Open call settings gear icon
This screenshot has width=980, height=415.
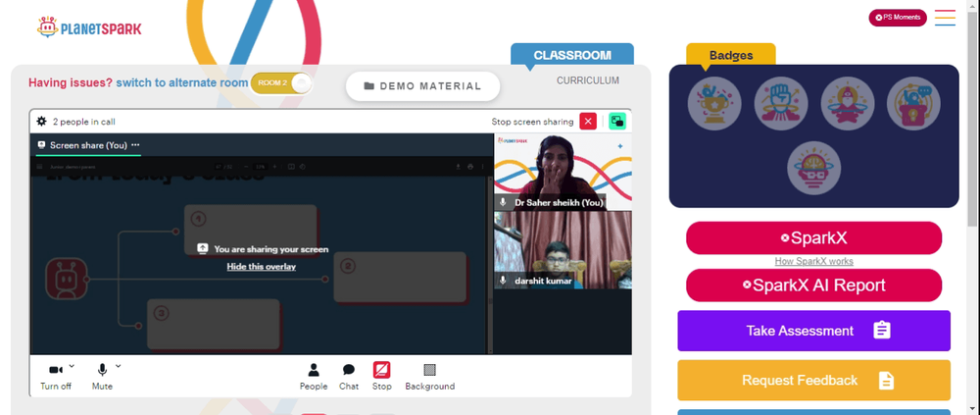tap(42, 122)
